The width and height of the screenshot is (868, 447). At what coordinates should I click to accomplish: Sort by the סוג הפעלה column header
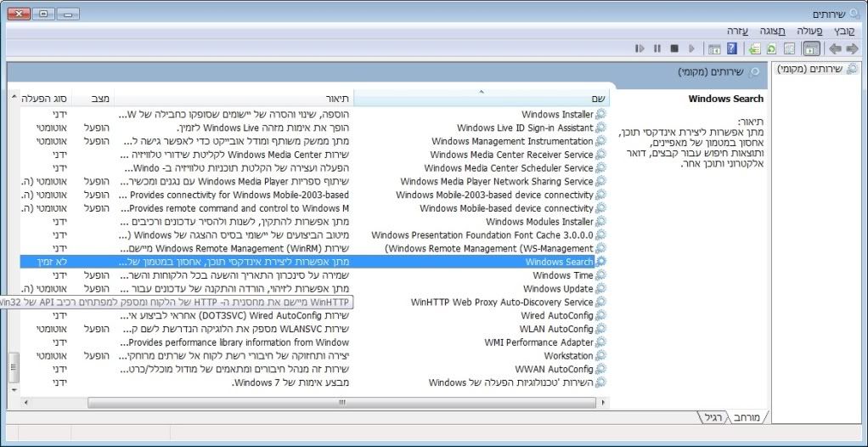click(x=46, y=99)
